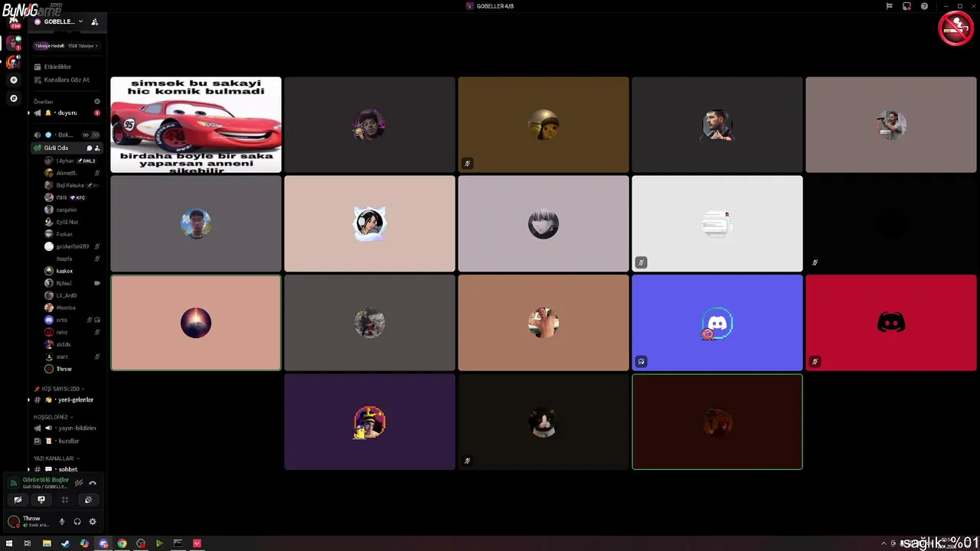Open the duyuru announcement channel

click(x=67, y=112)
